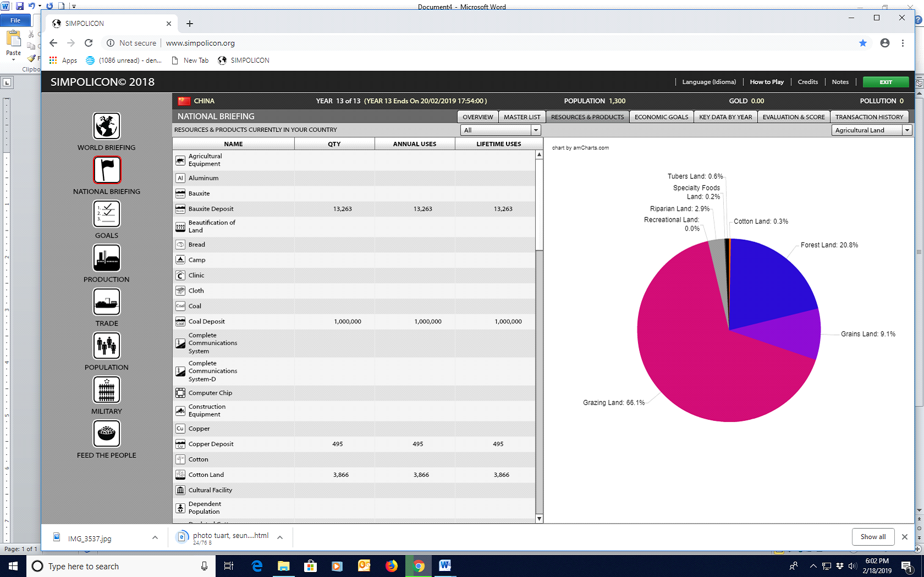Open the How to Play link
The width and height of the screenshot is (924, 577).
767,82
